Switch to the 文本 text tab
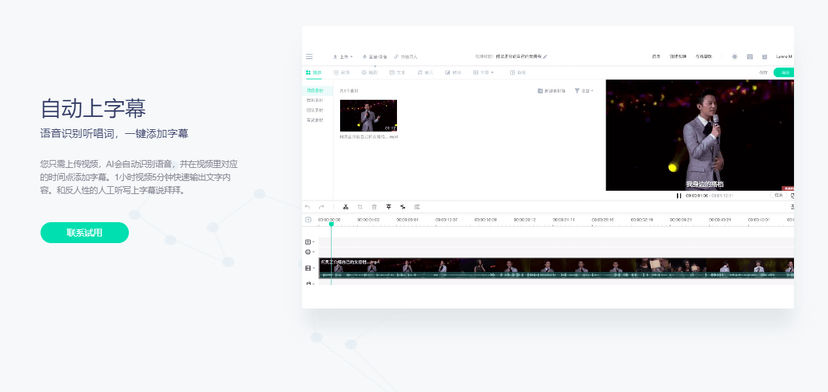The image size is (828, 392). click(x=398, y=72)
